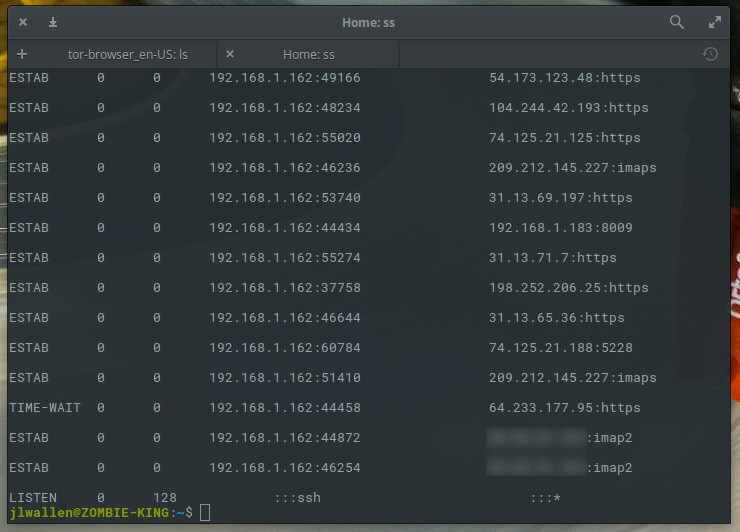Click the 54.173.123.48:https peer address

point(564,78)
